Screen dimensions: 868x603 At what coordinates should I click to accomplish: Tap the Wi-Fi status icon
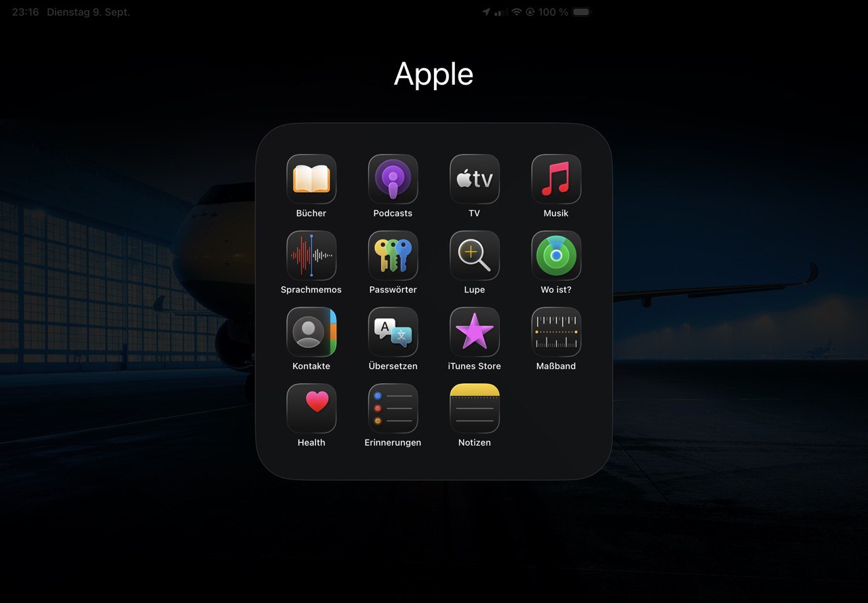pyautogui.click(x=517, y=12)
